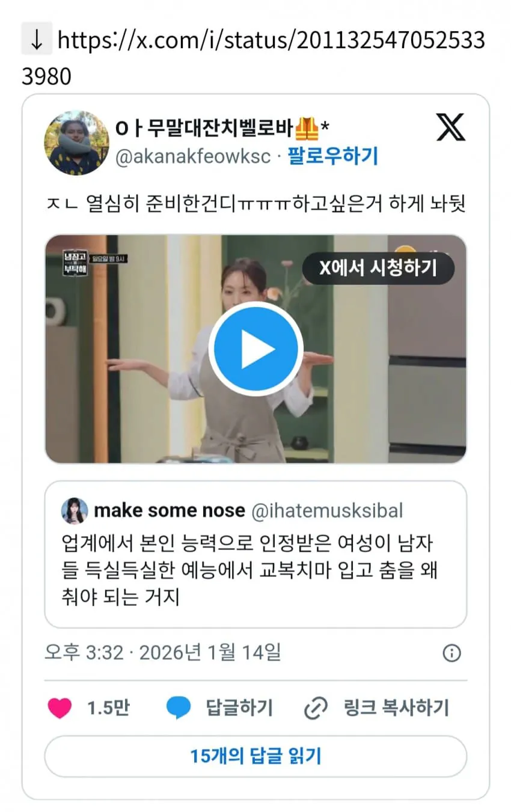Read replies via 15개의 답글 읽기
The image size is (511, 812).
[x=255, y=756]
